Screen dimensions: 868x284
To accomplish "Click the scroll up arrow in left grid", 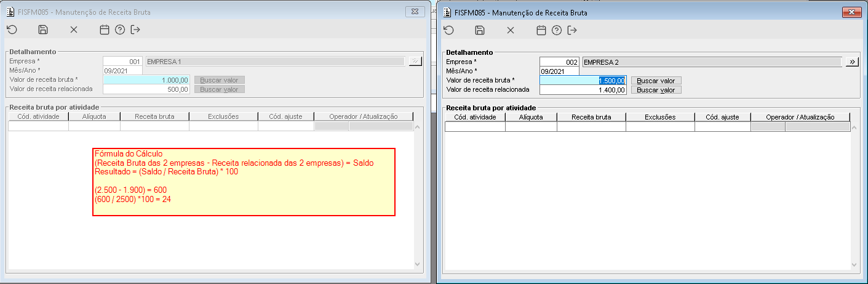I will point(418,127).
